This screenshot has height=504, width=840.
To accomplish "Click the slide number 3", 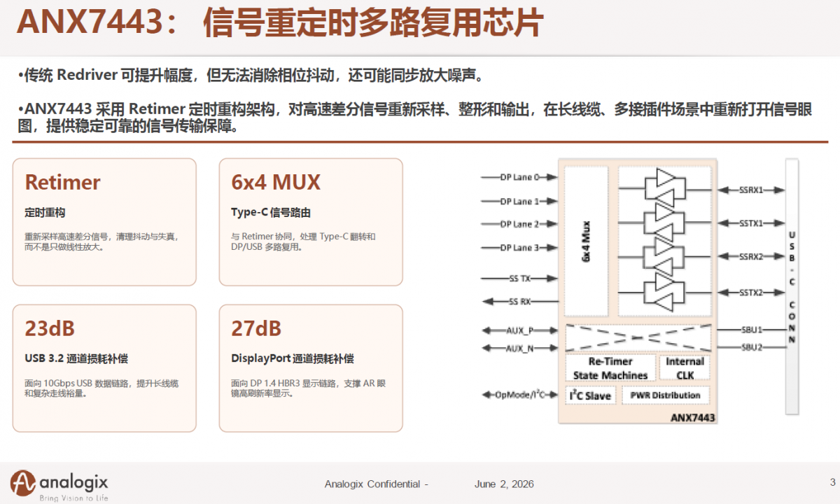I will (832, 482).
